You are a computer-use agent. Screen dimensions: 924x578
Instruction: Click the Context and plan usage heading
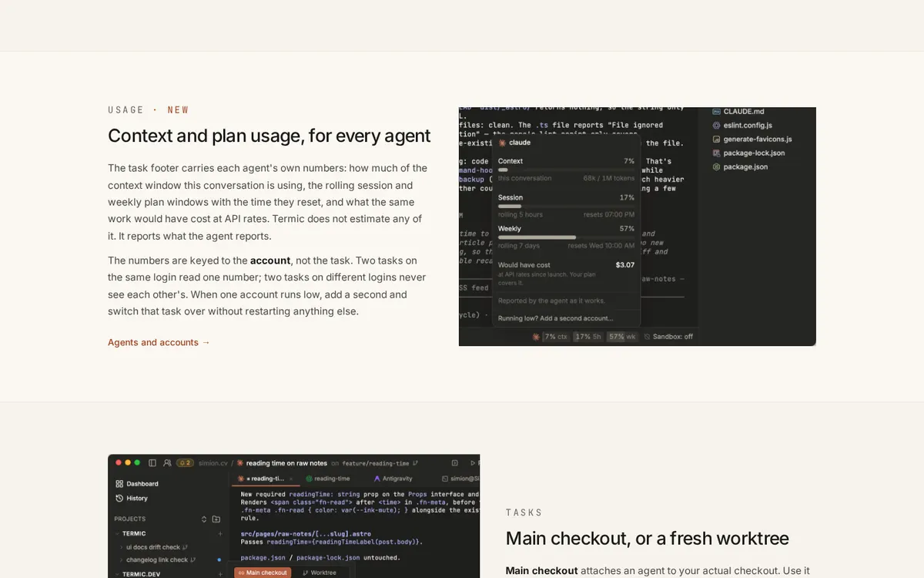tap(269, 136)
